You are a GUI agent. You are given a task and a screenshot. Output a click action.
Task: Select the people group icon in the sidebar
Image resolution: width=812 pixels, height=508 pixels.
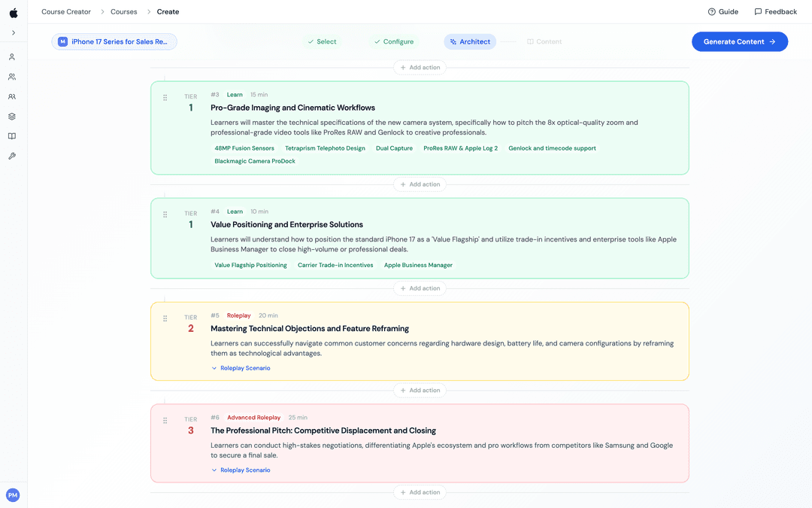click(11, 76)
